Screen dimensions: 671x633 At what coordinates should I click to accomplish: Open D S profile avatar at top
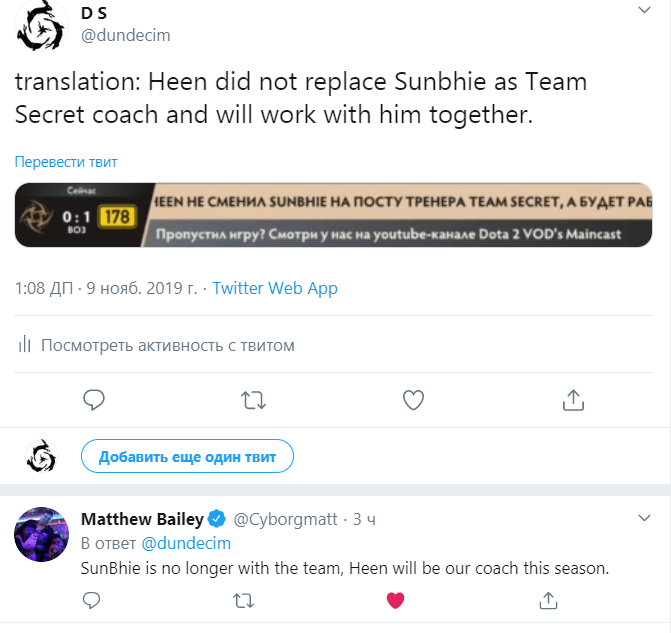coord(42,30)
